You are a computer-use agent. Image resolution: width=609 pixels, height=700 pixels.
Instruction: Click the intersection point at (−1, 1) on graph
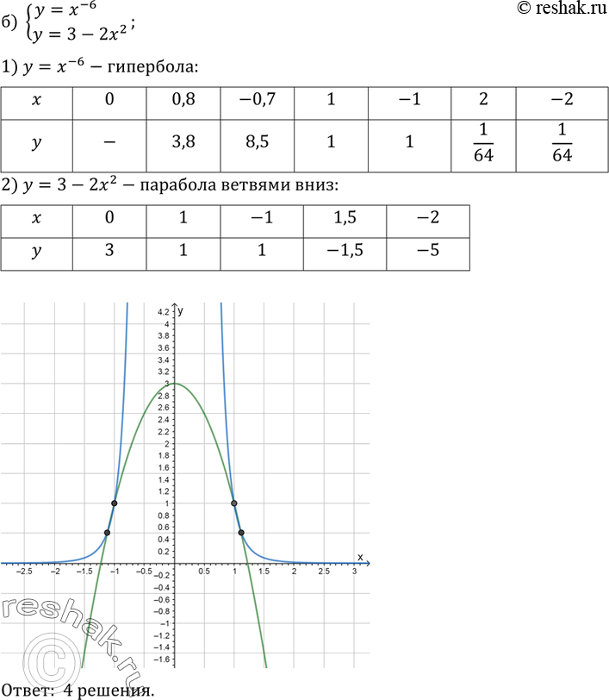(x=115, y=503)
